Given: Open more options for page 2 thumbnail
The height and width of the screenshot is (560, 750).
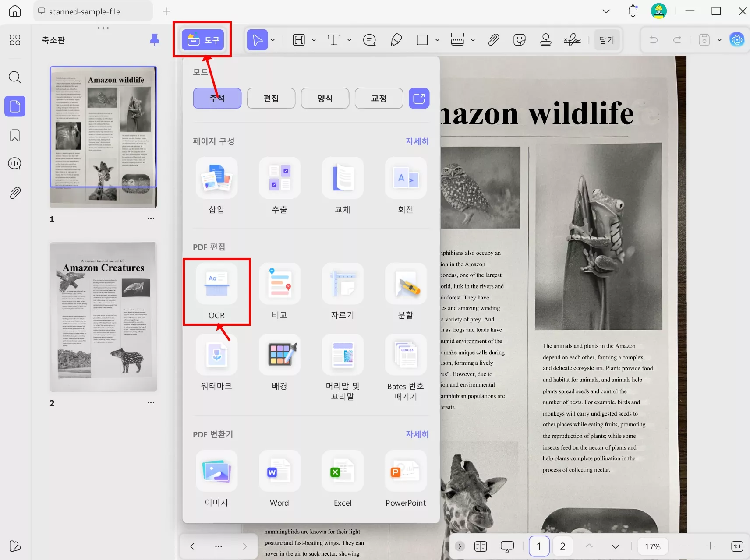Looking at the screenshot, I should coord(151,402).
